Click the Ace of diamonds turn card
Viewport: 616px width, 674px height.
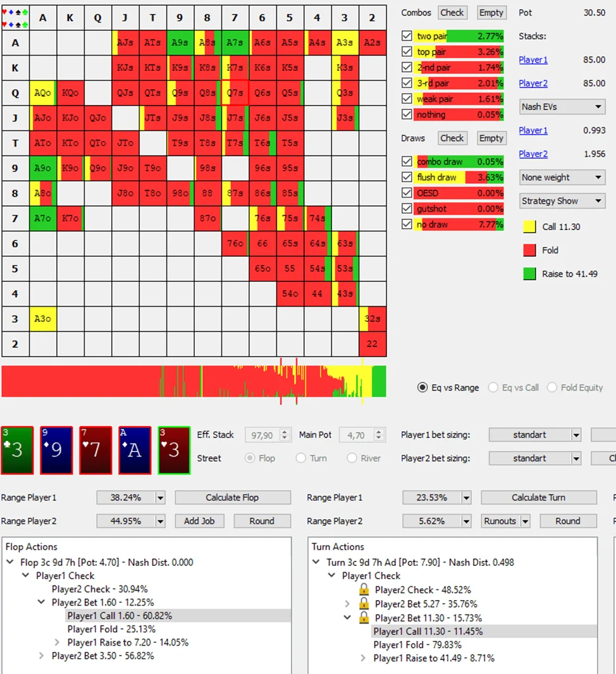pyautogui.click(x=135, y=450)
